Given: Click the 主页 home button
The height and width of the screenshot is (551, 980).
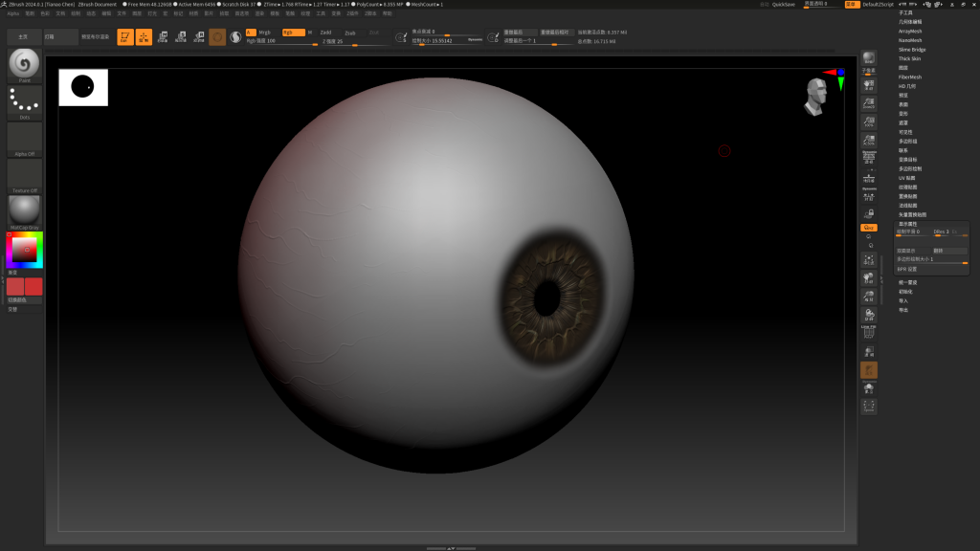Looking at the screenshot, I should click(x=24, y=37).
